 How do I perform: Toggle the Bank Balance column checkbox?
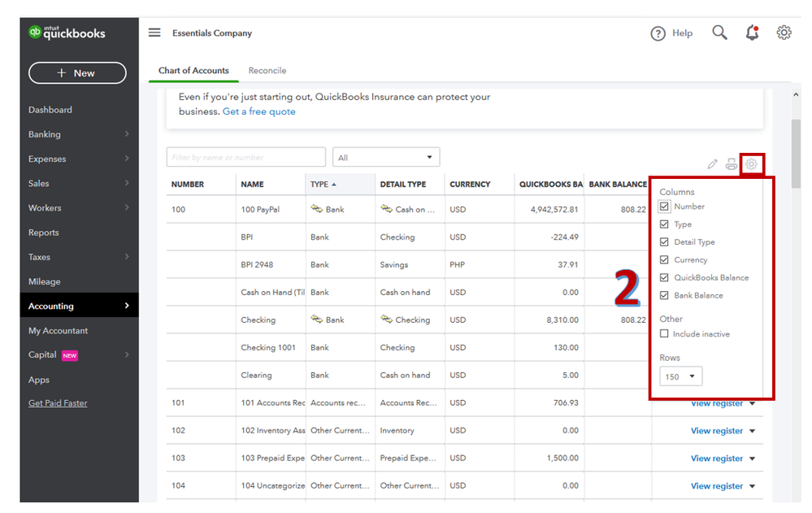point(664,295)
